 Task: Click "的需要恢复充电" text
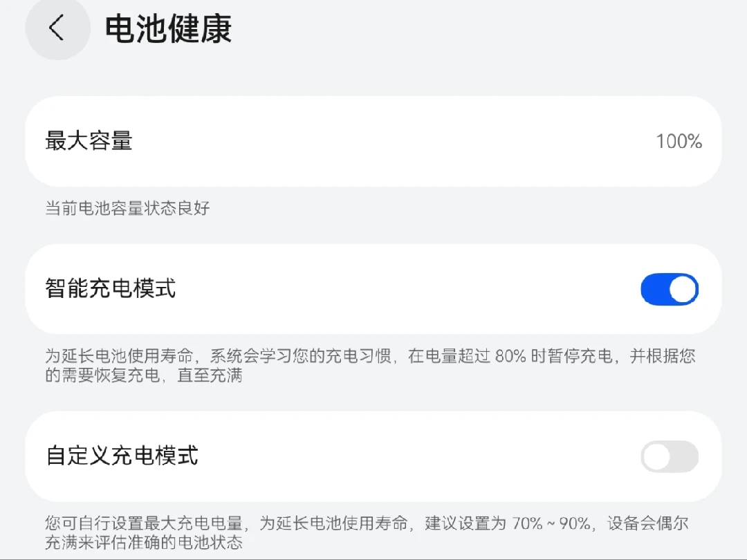99,376
